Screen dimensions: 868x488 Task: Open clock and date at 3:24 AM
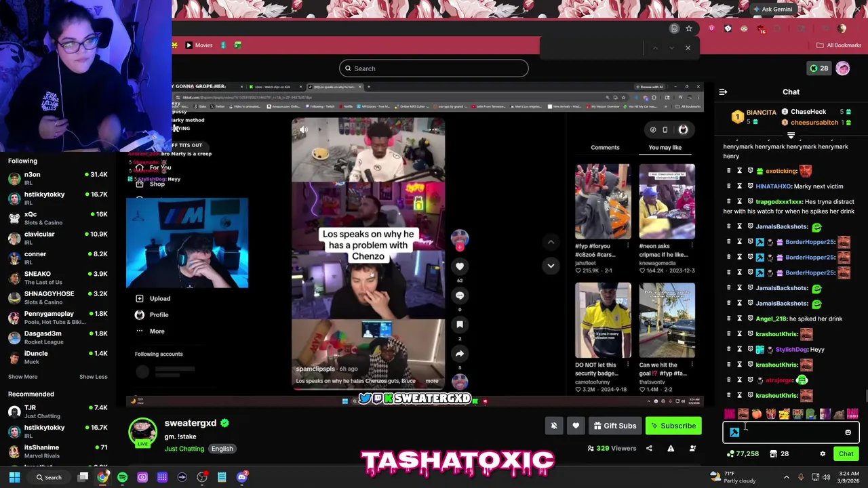point(848,477)
